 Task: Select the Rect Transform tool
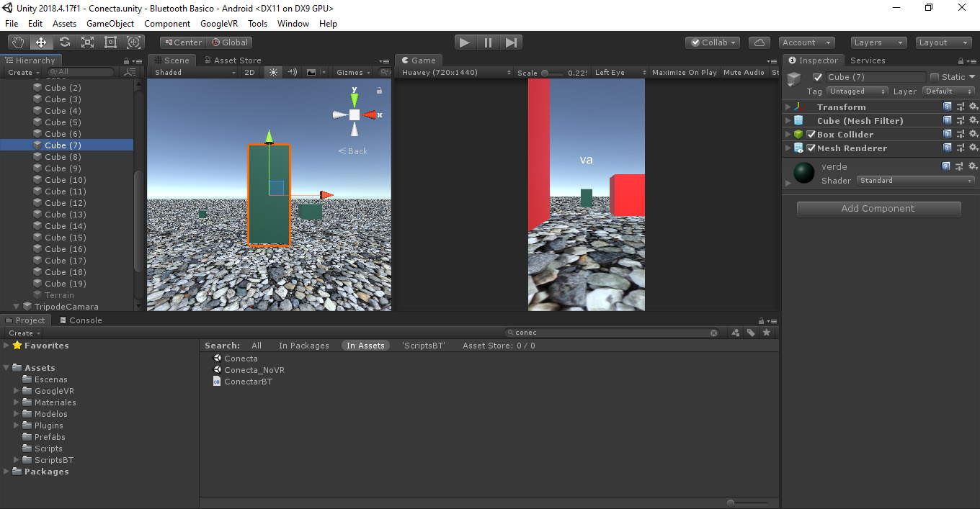pyautogui.click(x=110, y=42)
